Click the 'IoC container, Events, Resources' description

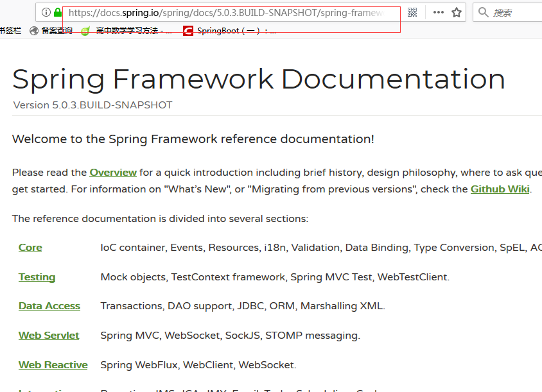(321, 247)
